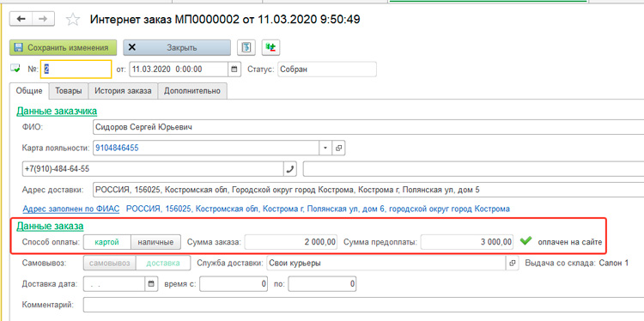Expand the Карта лояльности dropdown arrow
Screen dimensions: 644x321
[x=325, y=148]
